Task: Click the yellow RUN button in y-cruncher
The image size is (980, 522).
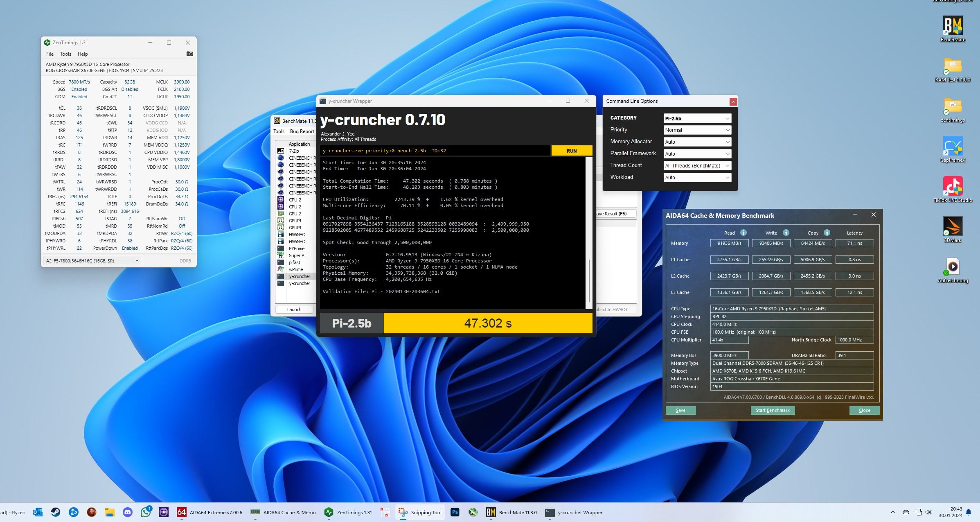Action: pos(572,151)
